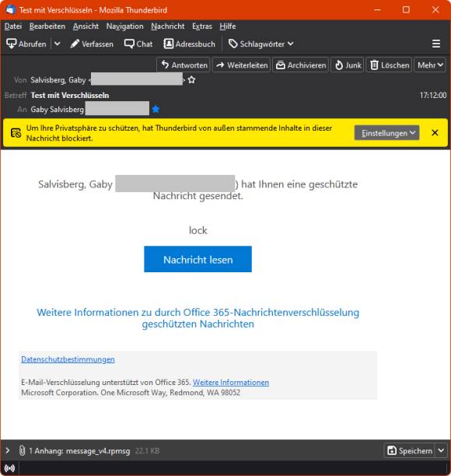Screen dimensions: 451x476
Task: Open the Speichern dropdown arrow
Action: tap(442, 451)
